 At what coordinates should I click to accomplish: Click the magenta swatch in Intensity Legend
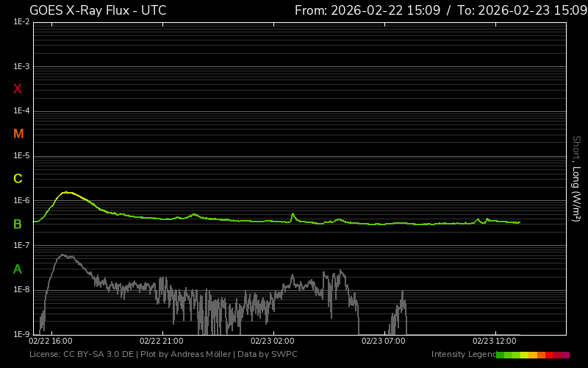coord(565,355)
